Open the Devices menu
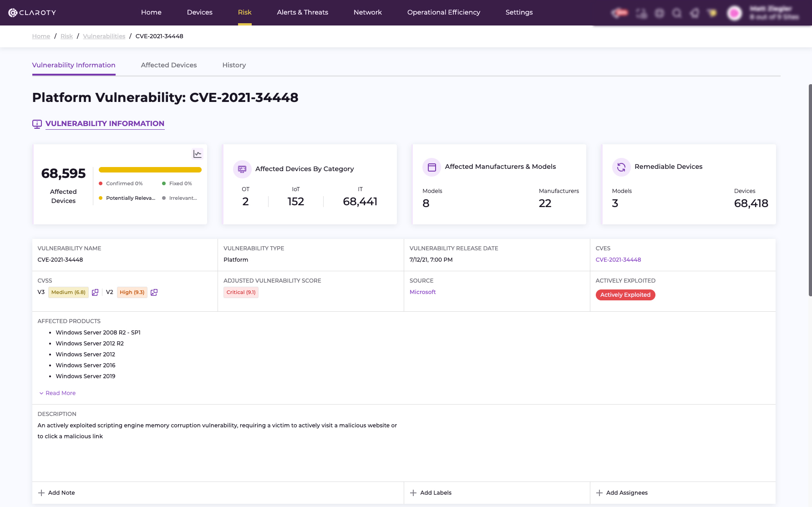Image resolution: width=812 pixels, height=507 pixels. click(200, 12)
